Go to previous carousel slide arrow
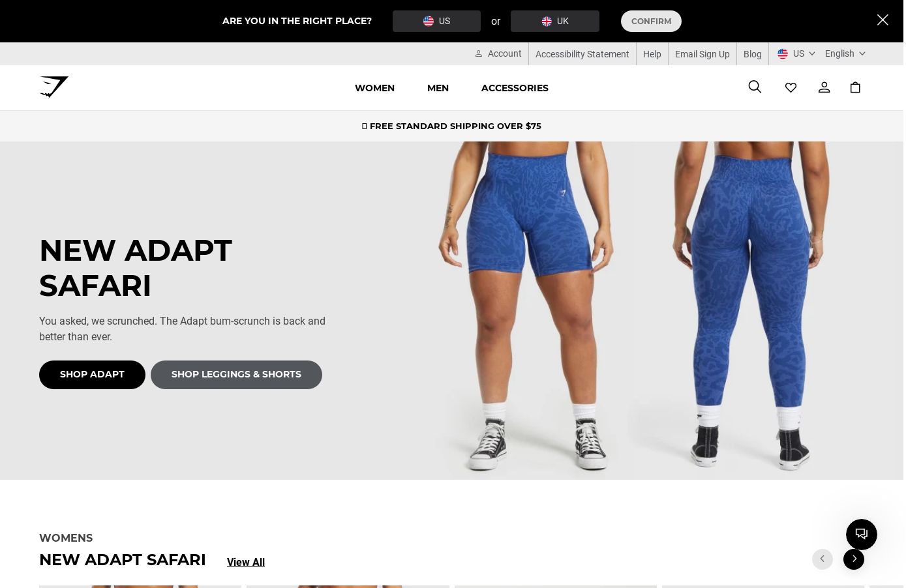The width and height of the screenshot is (906, 588). (823, 559)
